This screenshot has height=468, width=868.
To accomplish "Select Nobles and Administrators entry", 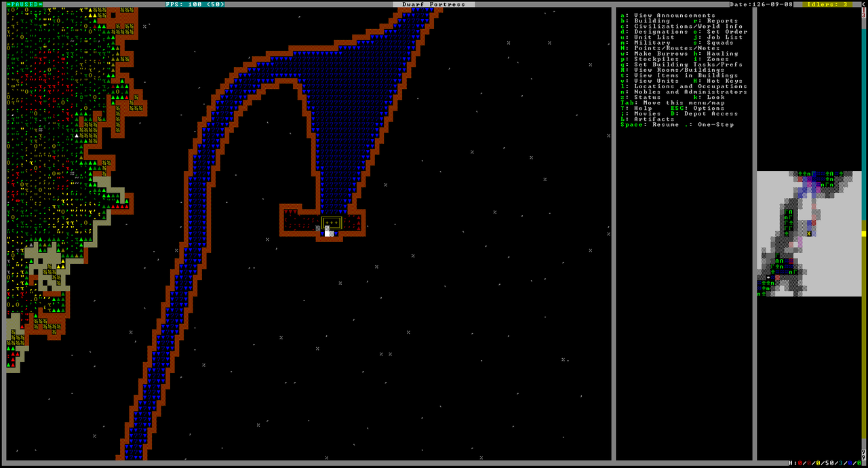I will [x=684, y=92].
